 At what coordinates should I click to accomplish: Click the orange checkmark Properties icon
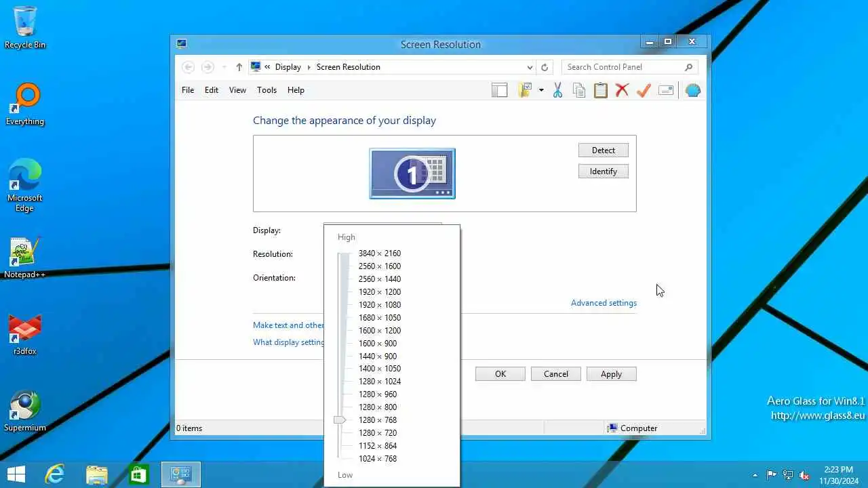pos(644,90)
